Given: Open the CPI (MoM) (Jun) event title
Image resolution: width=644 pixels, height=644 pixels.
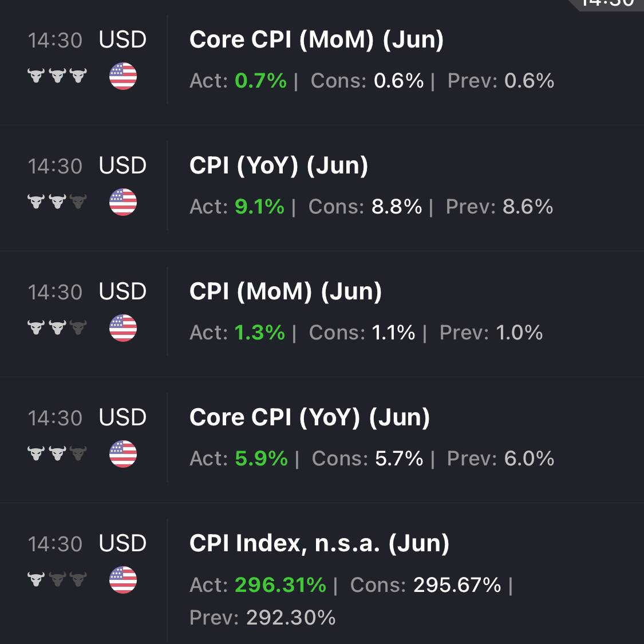Looking at the screenshot, I should click(x=286, y=291).
